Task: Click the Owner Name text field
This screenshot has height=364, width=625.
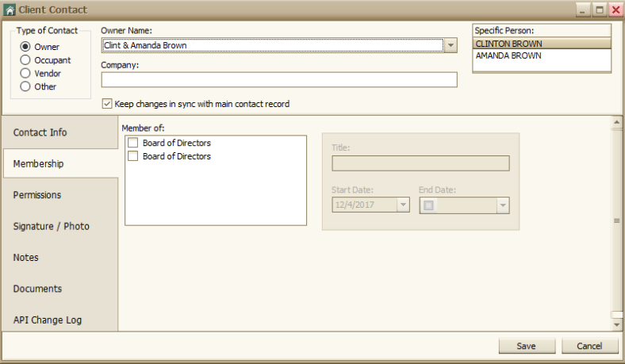Action: (273, 45)
